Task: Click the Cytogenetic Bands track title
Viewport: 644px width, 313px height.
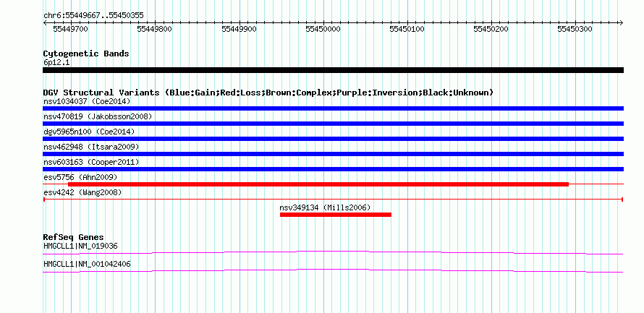Action: pos(86,53)
